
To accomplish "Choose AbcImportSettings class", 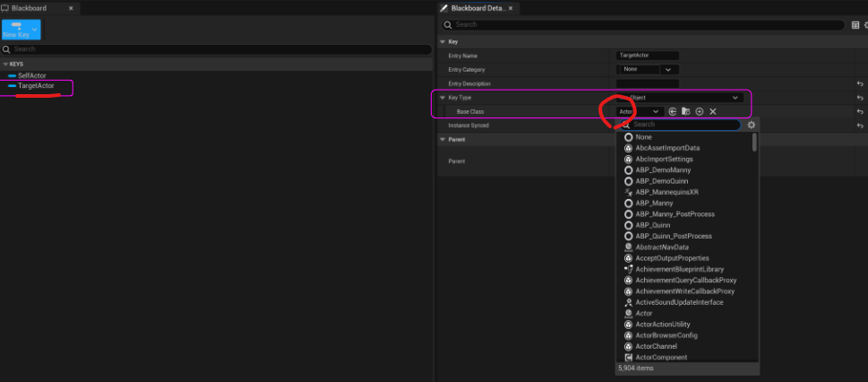I will [x=665, y=159].
